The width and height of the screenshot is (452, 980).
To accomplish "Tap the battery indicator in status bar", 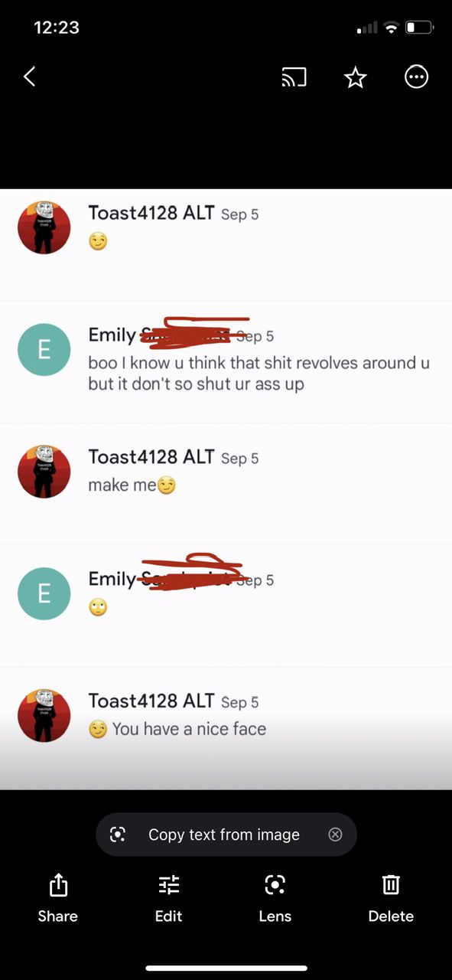I will 419,28.
